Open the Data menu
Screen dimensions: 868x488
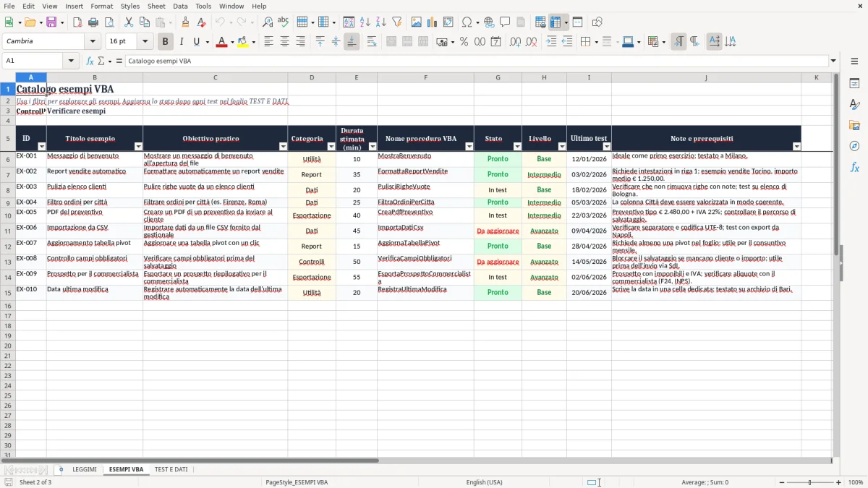point(180,6)
